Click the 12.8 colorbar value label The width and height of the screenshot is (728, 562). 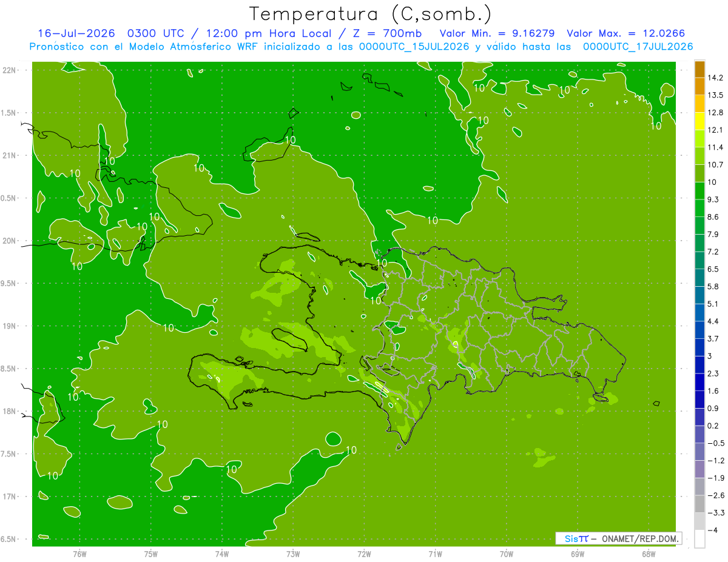[715, 113]
